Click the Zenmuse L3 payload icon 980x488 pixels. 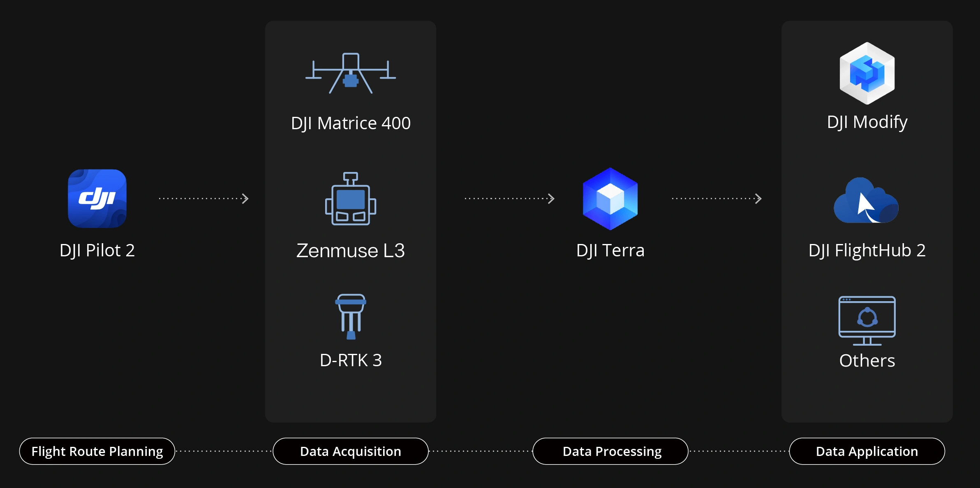350,199
